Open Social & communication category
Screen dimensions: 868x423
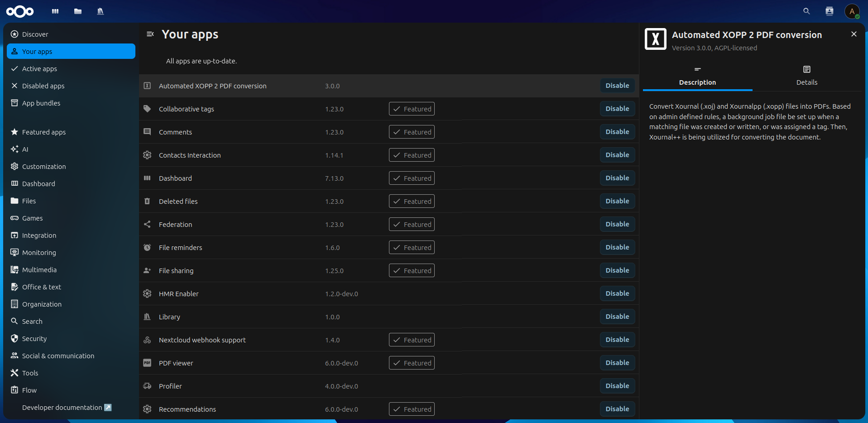pyautogui.click(x=71, y=356)
